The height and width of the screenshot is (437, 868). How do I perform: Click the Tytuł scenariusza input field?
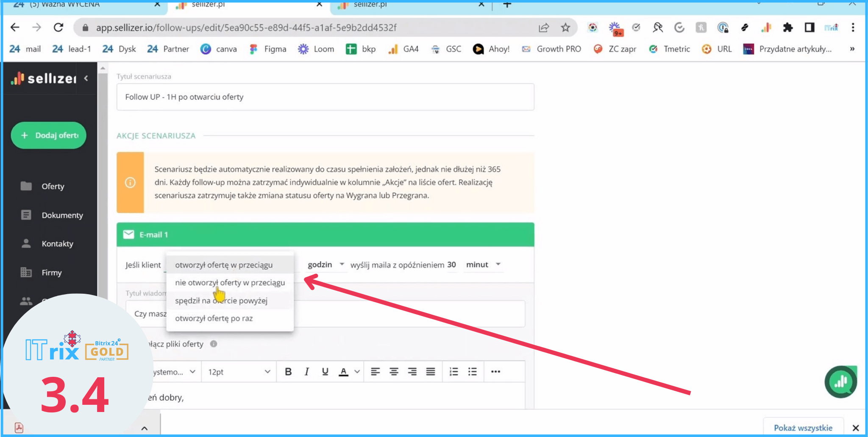point(325,97)
